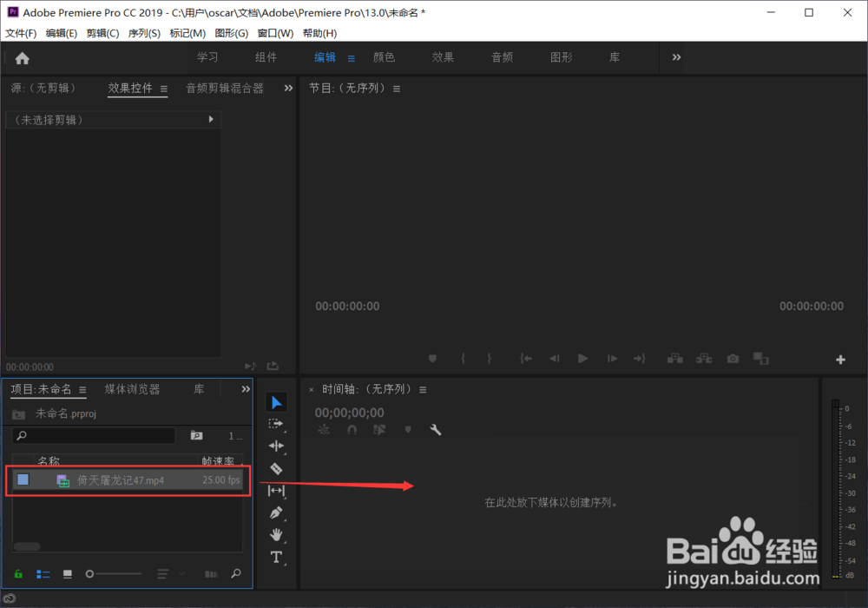Click Add Marker in Program monitor
The width and height of the screenshot is (868, 608).
pyautogui.click(x=432, y=359)
